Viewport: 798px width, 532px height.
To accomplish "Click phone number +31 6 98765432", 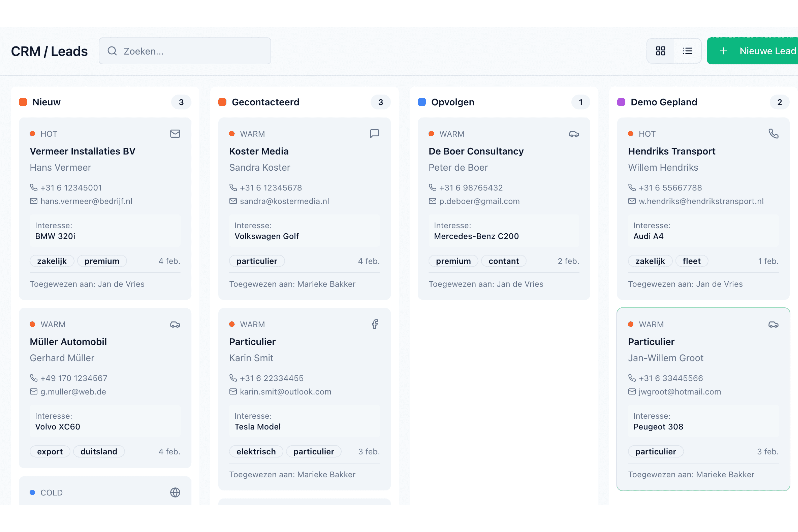I will pos(471,188).
